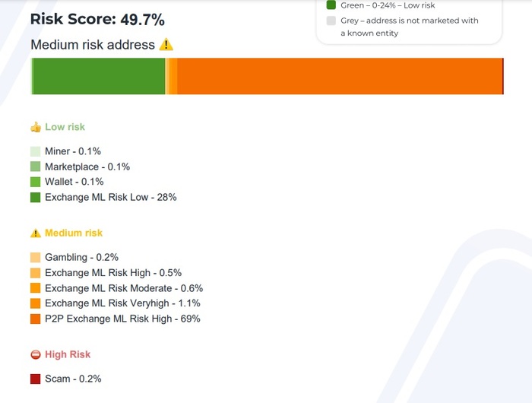Image resolution: width=532 pixels, height=403 pixels.
Task: Click the green segment of the risk bar
Action: (99, 76)
